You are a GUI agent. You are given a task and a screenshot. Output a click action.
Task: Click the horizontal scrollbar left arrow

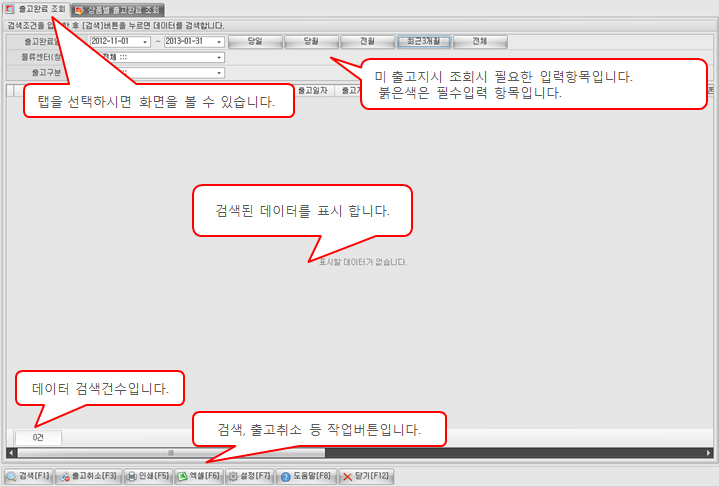click(11, 453)
